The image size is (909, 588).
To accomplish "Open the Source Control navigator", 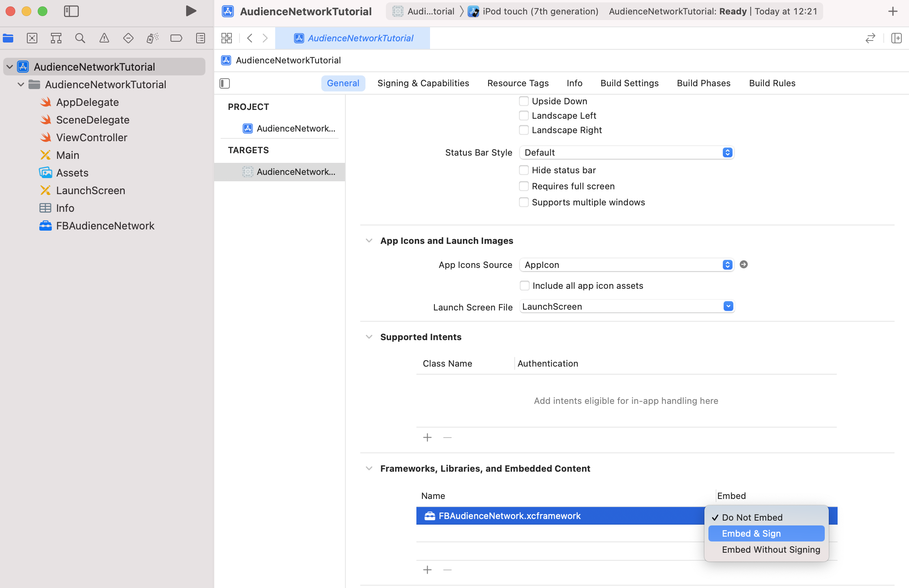I will click(x=32, y=38).
